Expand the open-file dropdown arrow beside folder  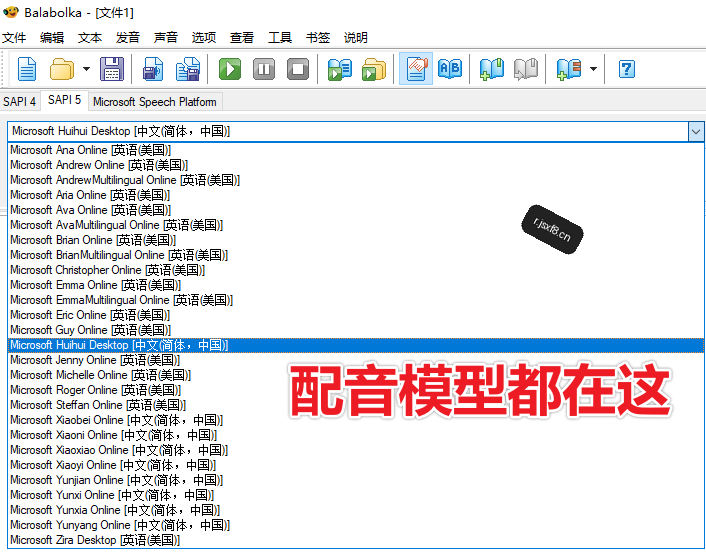[x=86, y=69]
